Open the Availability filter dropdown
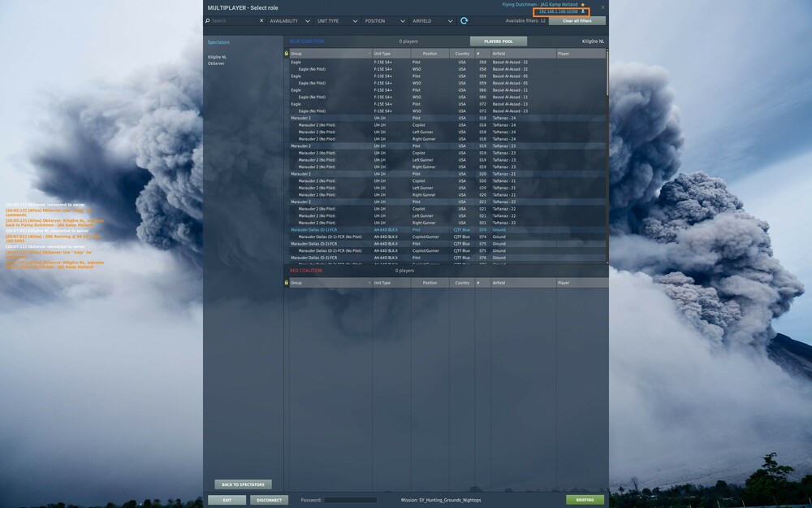 point(290,21)
